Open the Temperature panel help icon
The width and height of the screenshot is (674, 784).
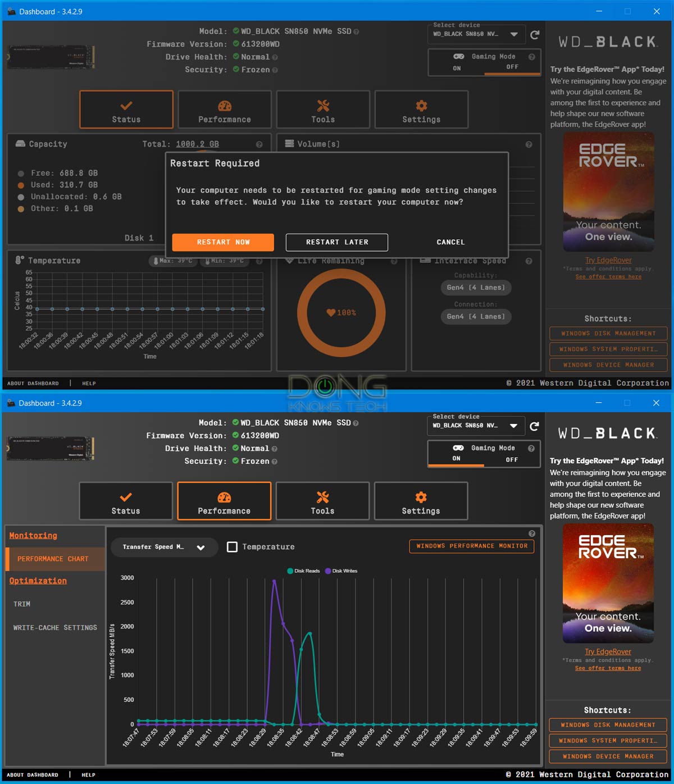(259, 261)
